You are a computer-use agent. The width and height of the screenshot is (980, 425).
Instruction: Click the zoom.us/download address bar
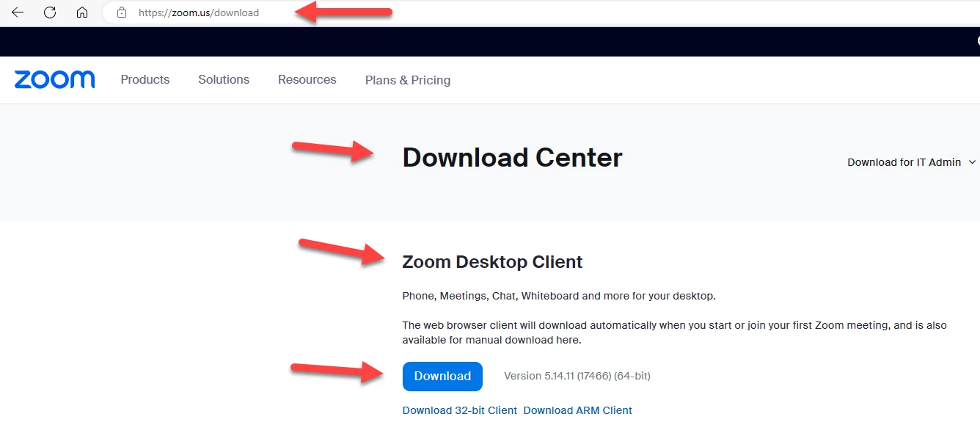pyautogui.click(x=541, y=12)
